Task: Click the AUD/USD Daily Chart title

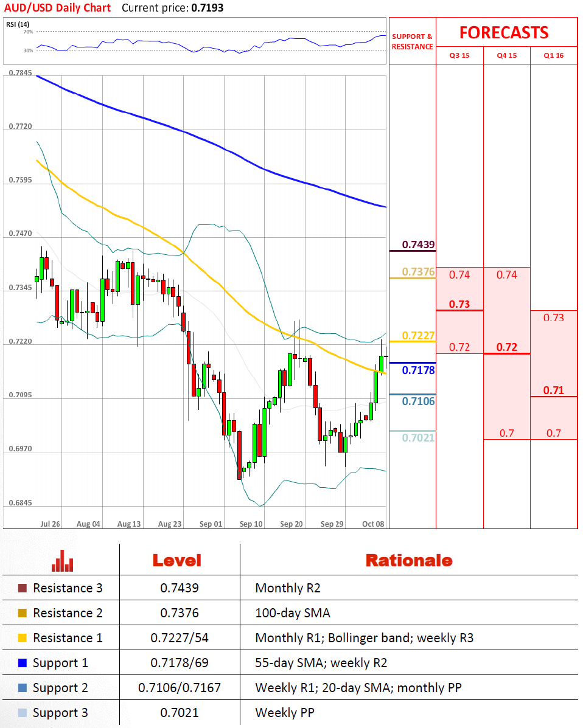Action: point(58,8)
